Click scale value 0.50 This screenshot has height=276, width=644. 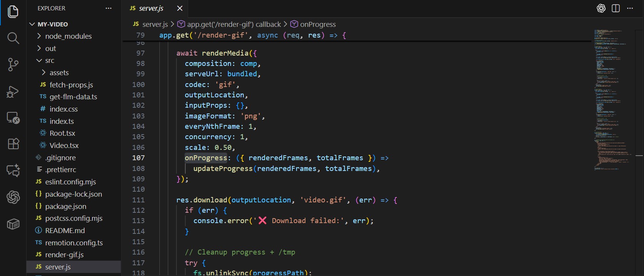tap(223, 148)
